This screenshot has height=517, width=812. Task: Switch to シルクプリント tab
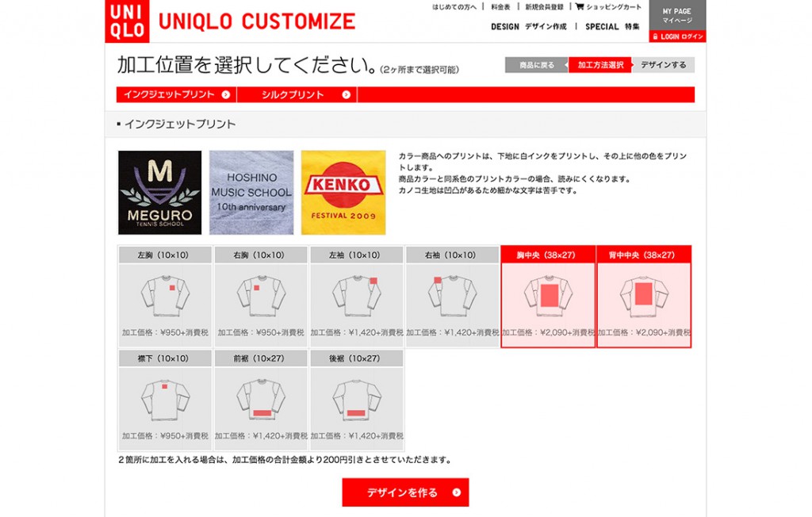pyautogui.click(x=297, y=94)
